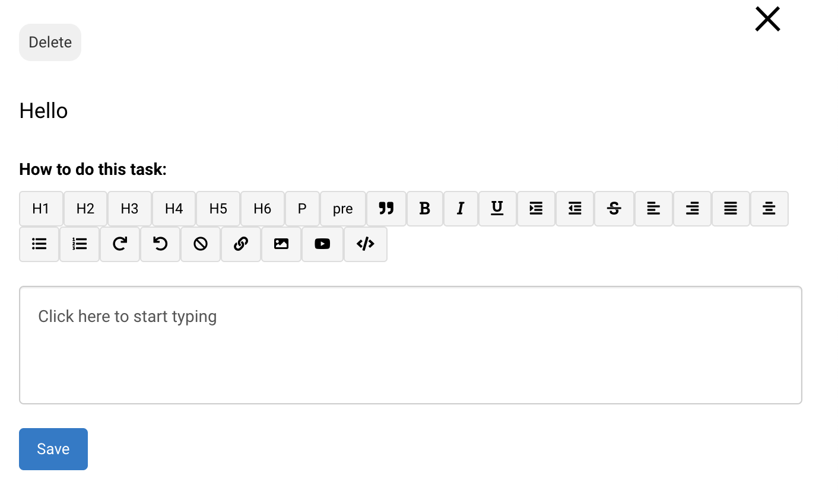Apply bold formatting in the editor toolbar
This screenshot has width=838, height=504.
(425, 209)
